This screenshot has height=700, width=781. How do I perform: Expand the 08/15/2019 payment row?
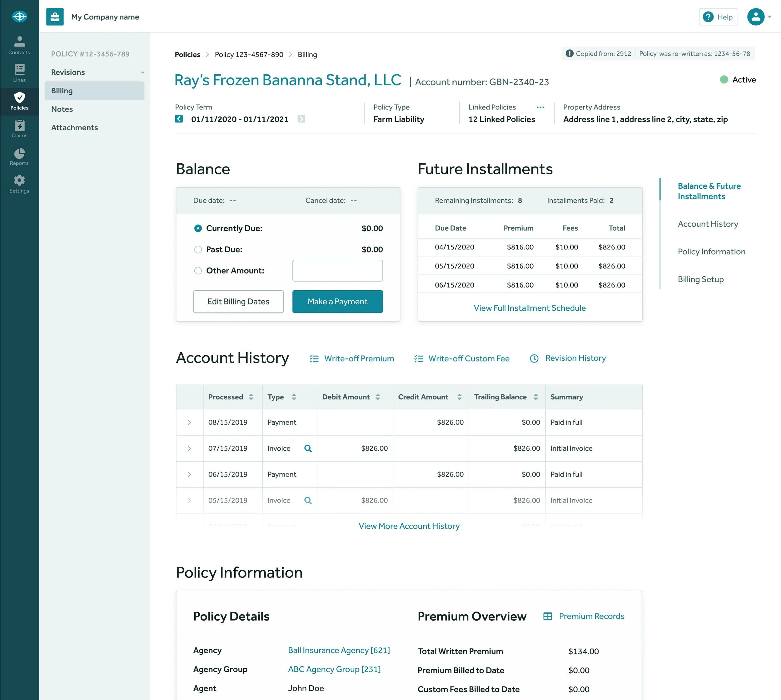pyautogui.click(x=189, y=422)
